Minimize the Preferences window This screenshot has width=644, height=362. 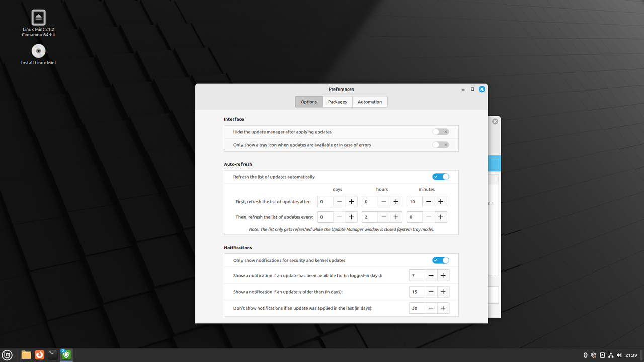[463, 89]
